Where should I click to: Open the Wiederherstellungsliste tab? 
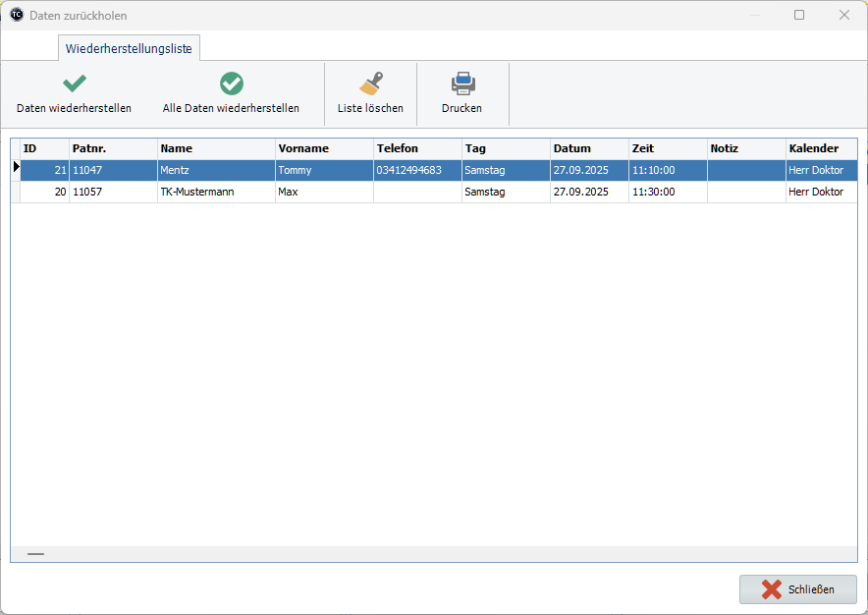click(129, 48)
